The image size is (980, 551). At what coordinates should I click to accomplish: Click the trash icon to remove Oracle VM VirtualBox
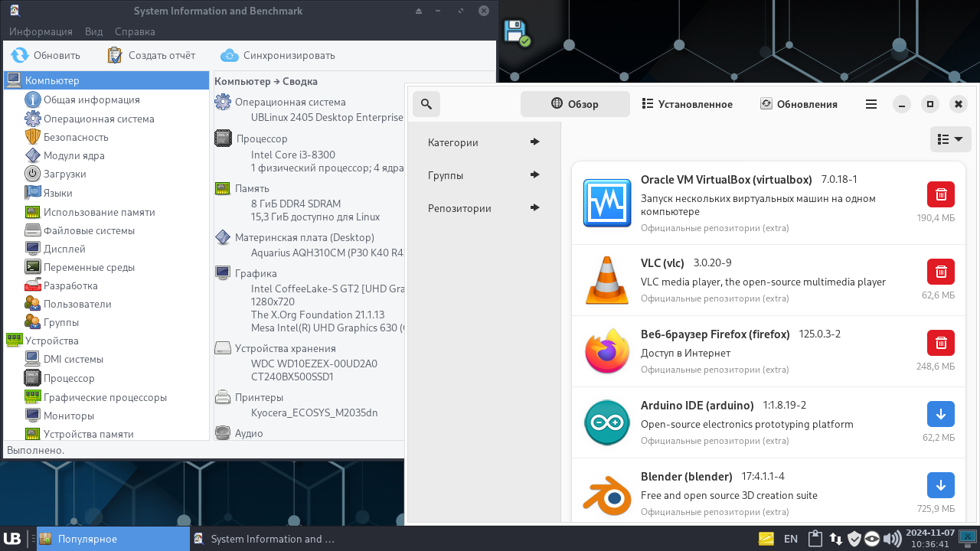tap(940, 194)
